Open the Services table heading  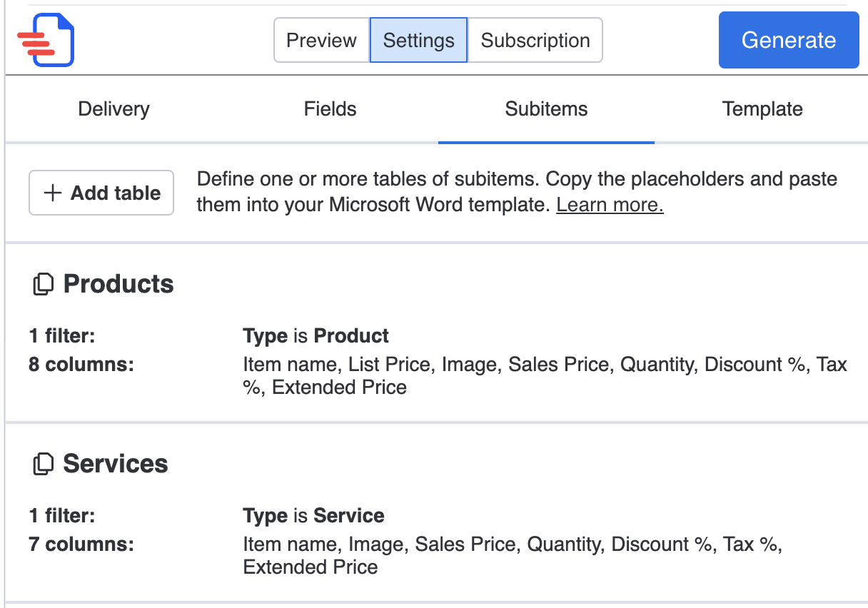(116, 464)
